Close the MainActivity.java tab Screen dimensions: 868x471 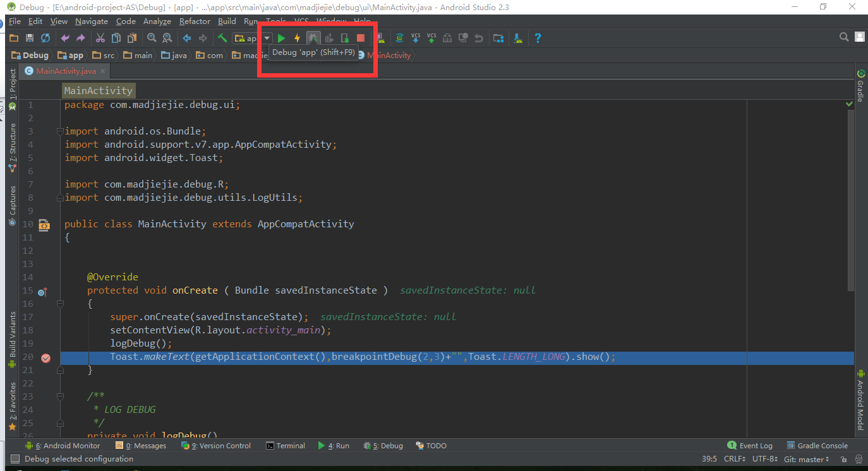click(x=103, y=71)
